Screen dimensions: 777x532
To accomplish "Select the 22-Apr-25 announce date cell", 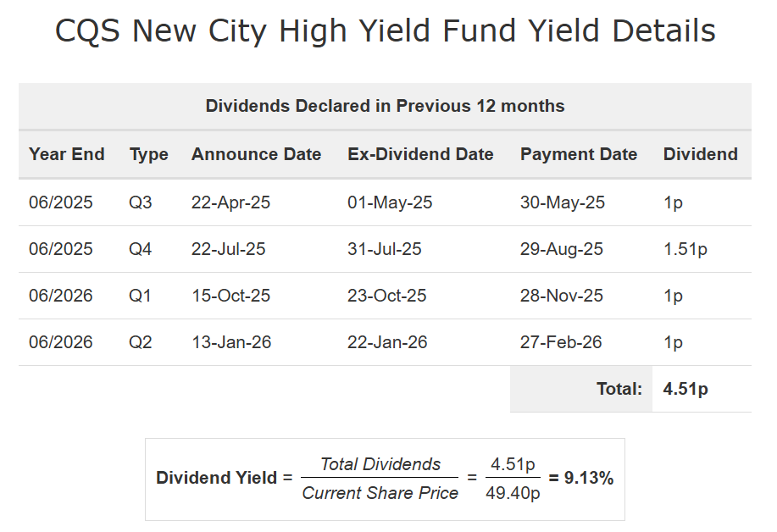I will (230, 203).
